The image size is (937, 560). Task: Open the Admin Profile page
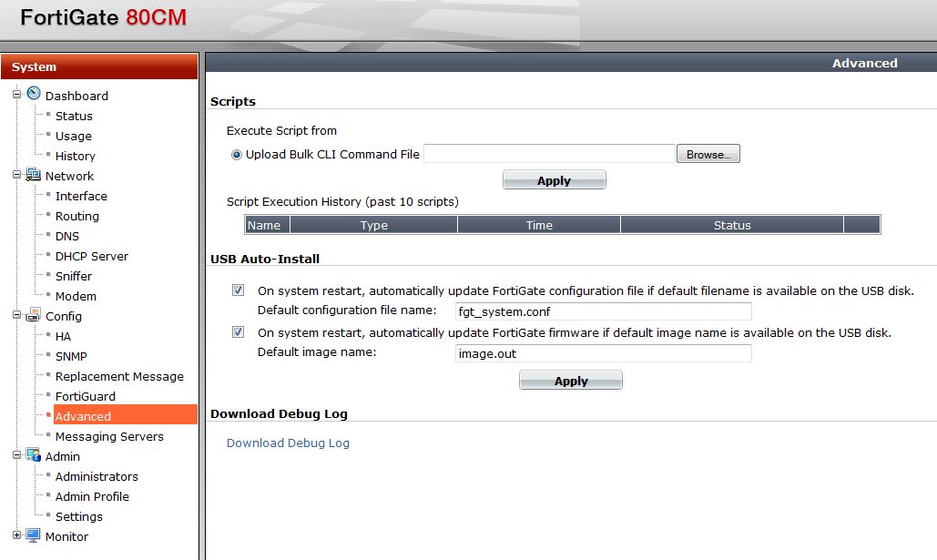pos(92,496)
